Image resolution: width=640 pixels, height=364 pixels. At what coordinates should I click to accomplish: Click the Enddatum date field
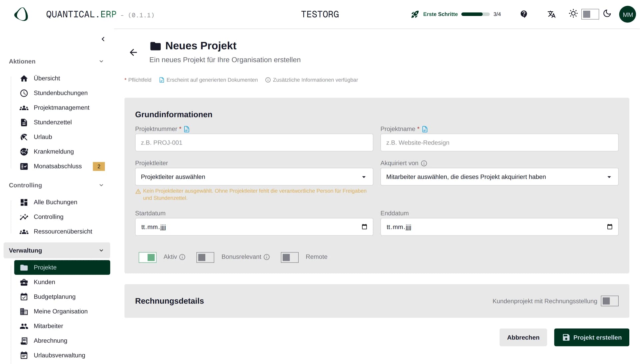pos(499,227)
